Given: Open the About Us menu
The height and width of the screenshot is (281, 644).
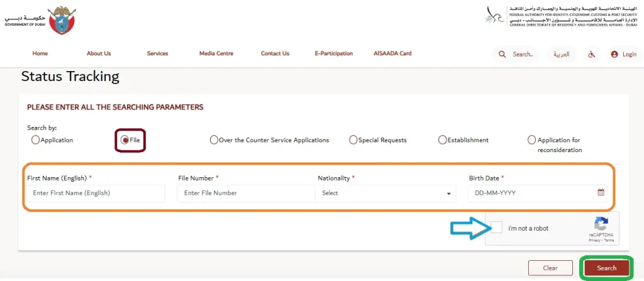Looking at the screenshot, I should click(99, 53).
